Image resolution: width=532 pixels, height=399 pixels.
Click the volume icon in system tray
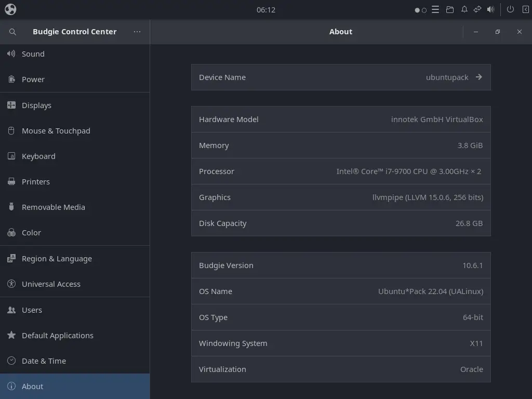coord(490,9)
